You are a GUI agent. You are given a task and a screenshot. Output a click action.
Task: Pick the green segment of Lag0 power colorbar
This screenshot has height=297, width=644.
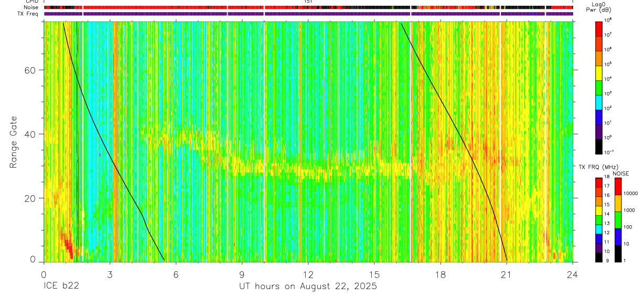point(599,87)
